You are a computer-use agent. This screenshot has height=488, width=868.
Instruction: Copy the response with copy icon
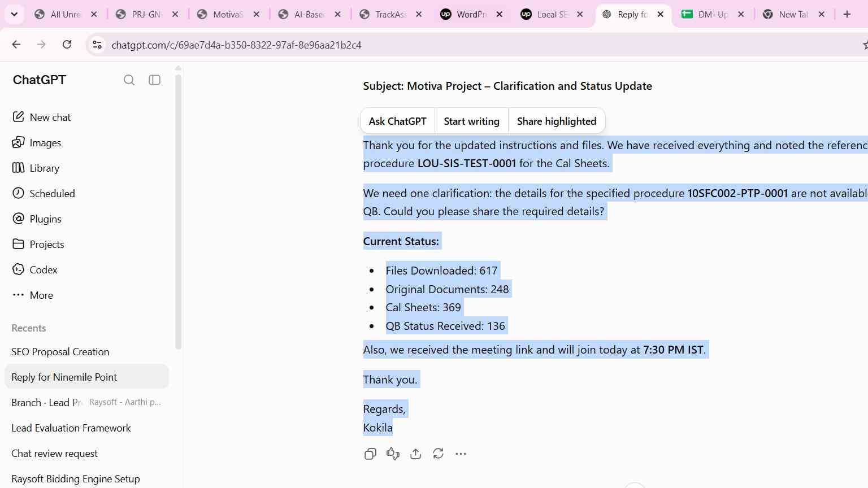coord(370,454)
